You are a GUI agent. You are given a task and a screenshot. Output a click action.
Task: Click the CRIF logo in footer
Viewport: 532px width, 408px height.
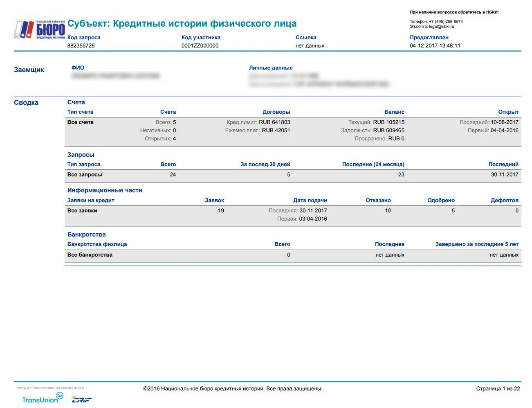(x=81, y=400)
